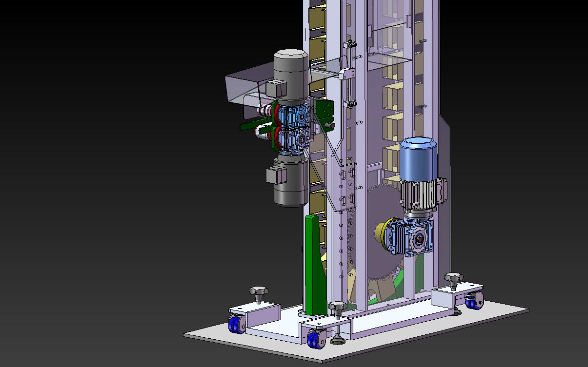Select the lower gray inverted motor
This screenshot has width=588, height=367.
tap(291, 181)
